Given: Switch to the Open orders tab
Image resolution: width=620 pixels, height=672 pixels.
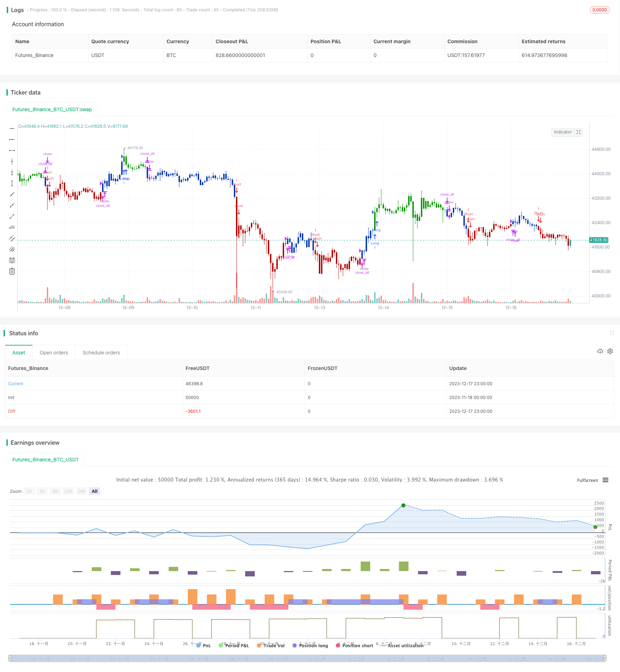Looking at the screenshot, I should 54,353.
